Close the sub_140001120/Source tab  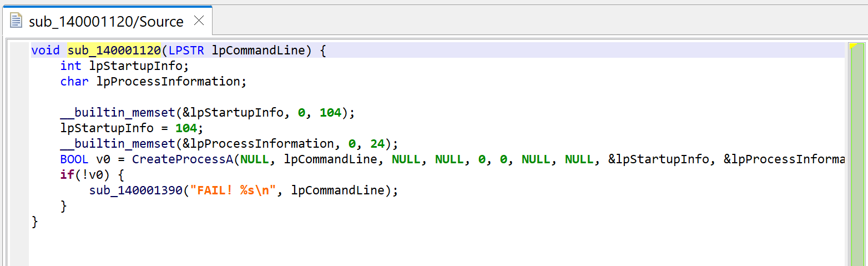tap(199, 21)
